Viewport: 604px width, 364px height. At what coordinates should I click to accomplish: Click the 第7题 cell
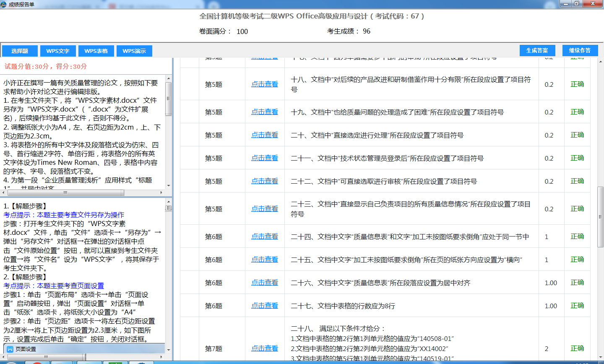coord(213,348)
